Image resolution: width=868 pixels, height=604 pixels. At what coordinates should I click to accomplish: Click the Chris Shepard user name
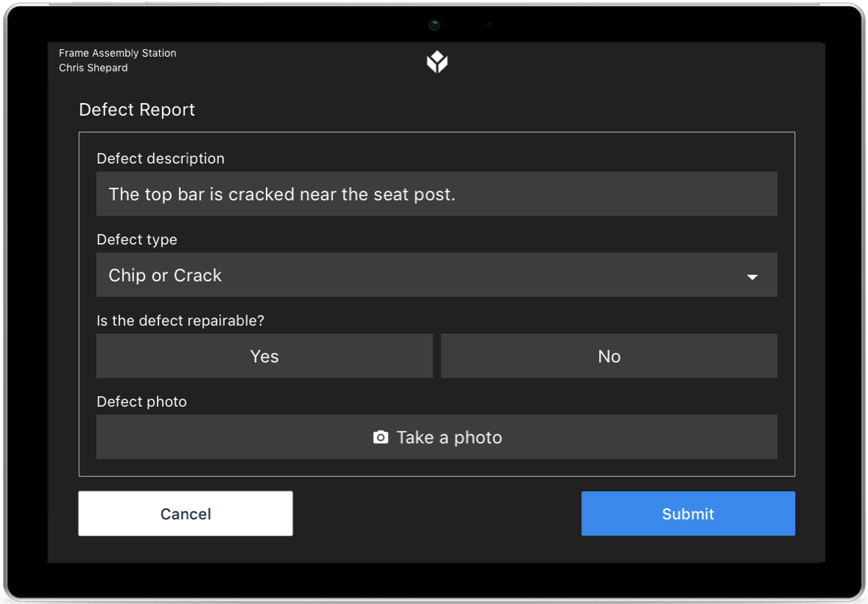click(x=93, y=68)
